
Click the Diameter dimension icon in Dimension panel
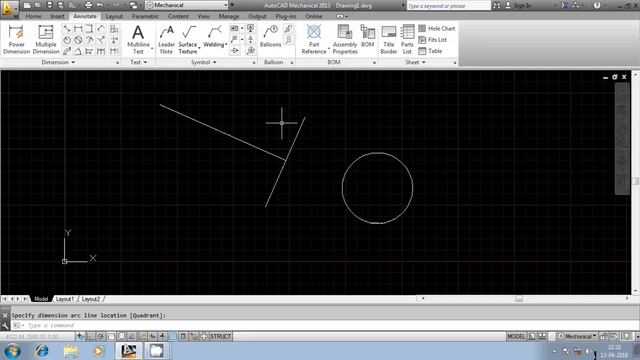tap(78, 40)
